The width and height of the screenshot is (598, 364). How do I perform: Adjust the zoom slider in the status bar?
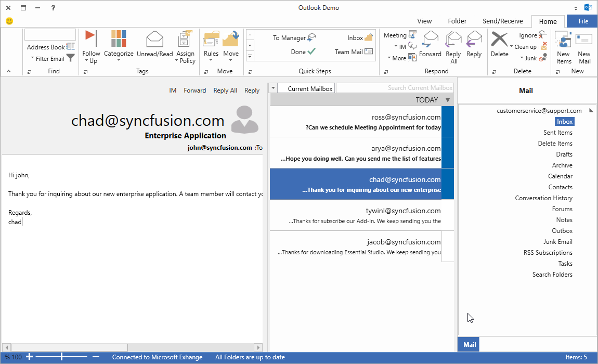61,357
